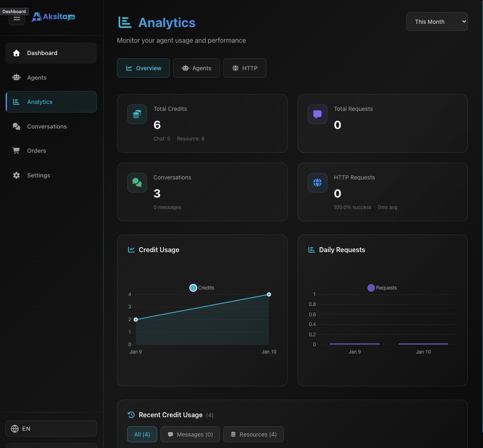Switch to the Agents tab

pyautogui.click(x=196, y=68)
